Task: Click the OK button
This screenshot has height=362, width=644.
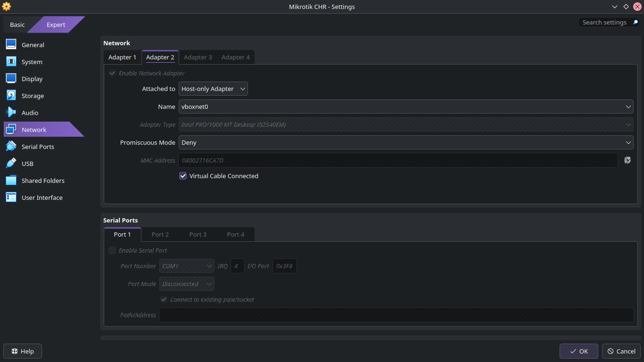Action: pyautogui.click(x=579, y=351)
